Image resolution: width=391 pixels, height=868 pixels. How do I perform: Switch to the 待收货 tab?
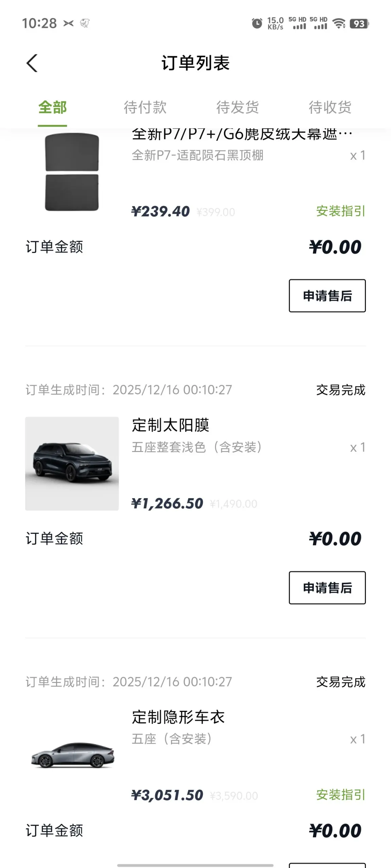330,108
